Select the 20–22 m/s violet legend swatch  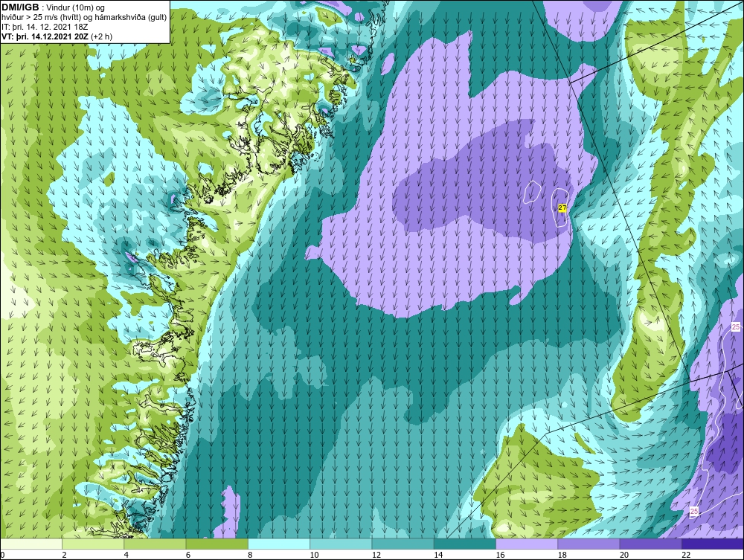(x=650, y=544)
